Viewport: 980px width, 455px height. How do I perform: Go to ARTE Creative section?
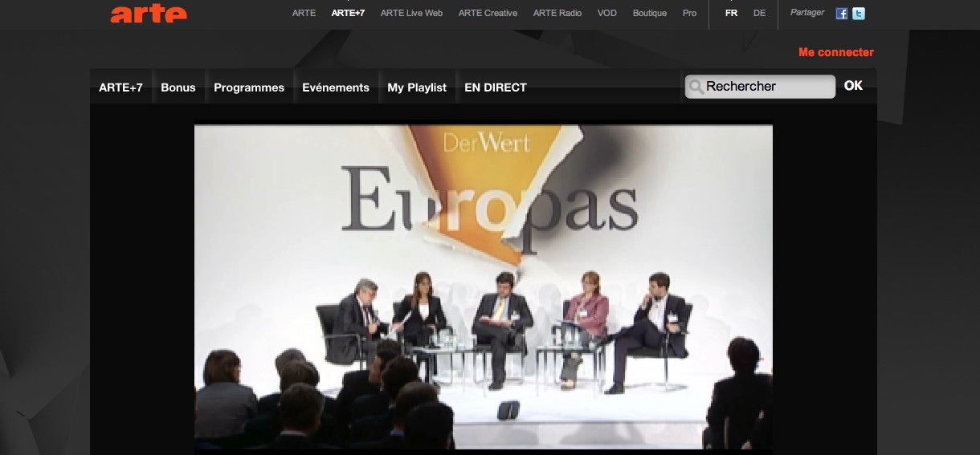point(488,14)
